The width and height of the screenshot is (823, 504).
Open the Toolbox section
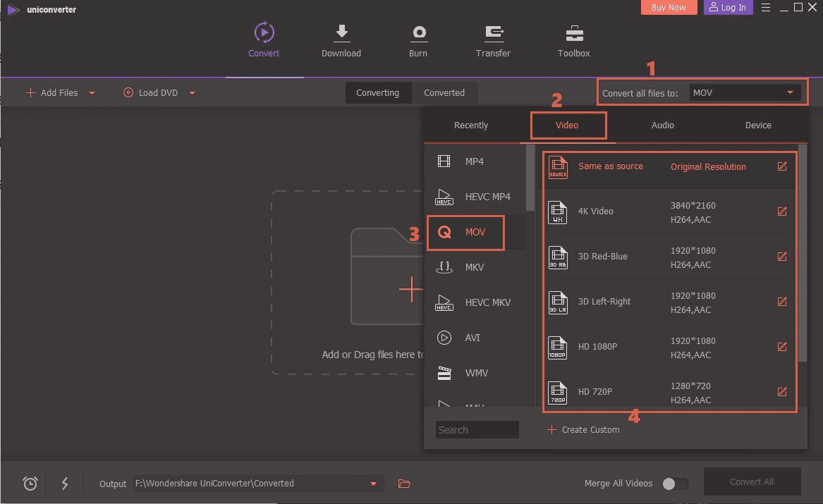[573, 33]
